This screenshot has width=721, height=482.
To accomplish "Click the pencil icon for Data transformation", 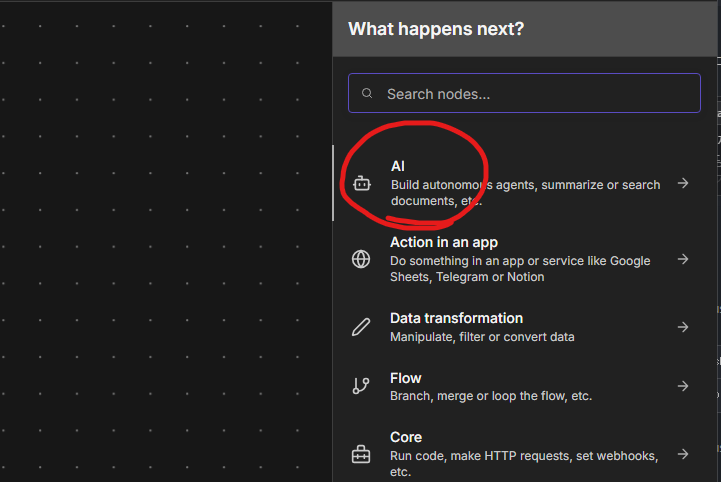I will 361,327.
